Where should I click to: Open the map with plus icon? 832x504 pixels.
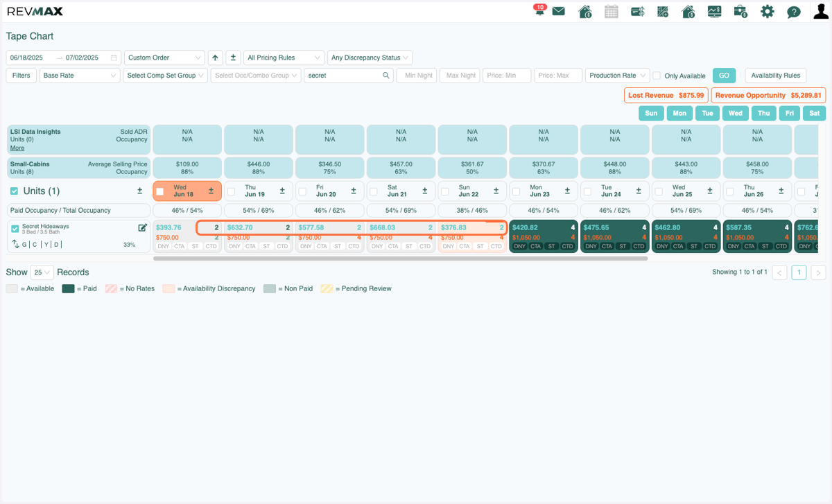click(662, 11)
